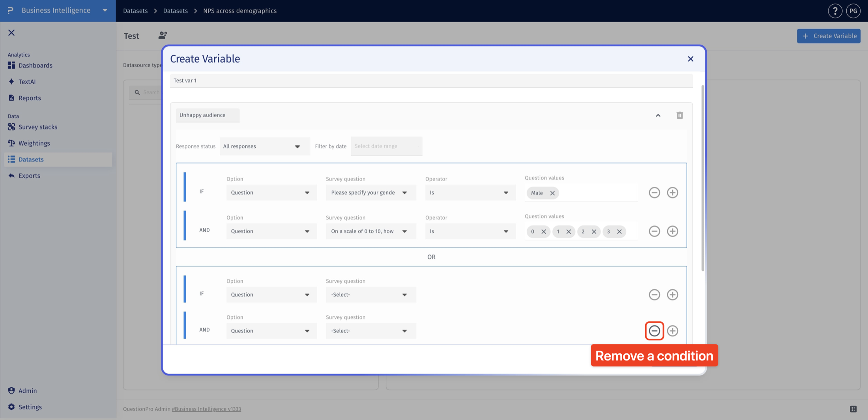Remove the value 3 chip

(x=619, y=232)
